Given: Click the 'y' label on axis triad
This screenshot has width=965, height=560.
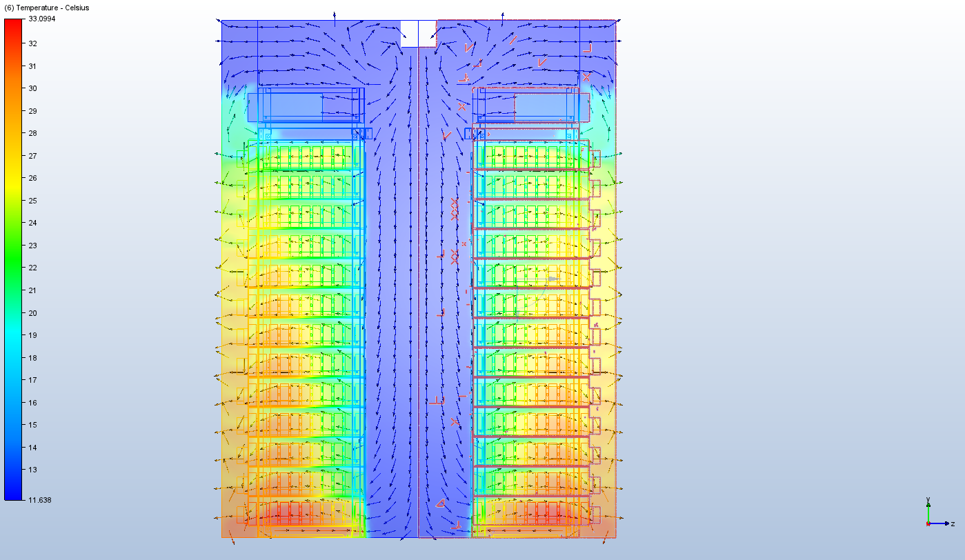Looking at the screenshot, I should pyautogui.click(x=928, y=499).
